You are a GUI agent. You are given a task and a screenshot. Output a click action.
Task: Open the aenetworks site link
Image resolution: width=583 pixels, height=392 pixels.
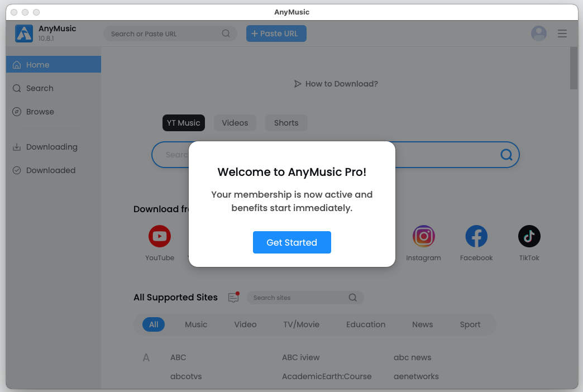[416, 376]
